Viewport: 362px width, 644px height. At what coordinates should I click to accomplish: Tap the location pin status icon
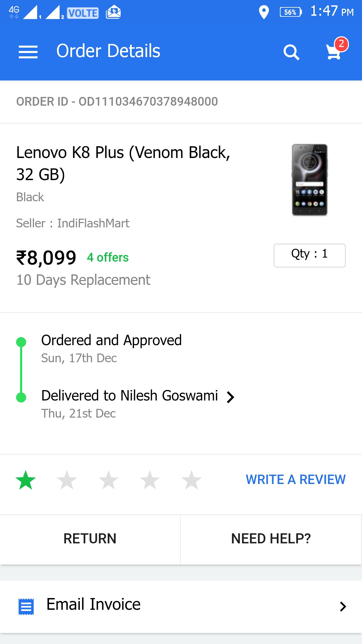pyautogui.click(x=264, y=12)
